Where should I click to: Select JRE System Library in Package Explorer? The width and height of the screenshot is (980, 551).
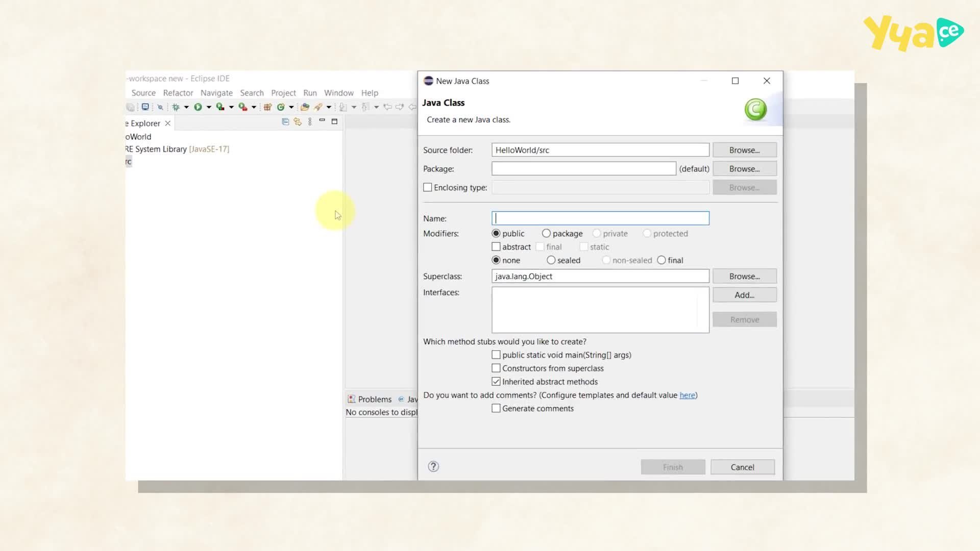[x=177, y=149]
